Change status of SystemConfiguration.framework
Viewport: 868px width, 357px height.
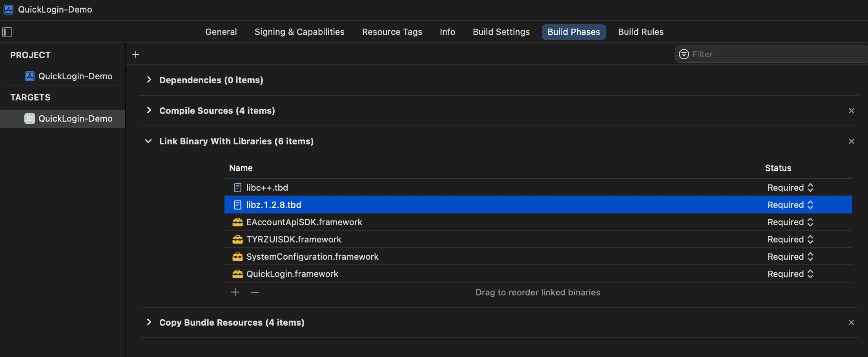[x=790, y=257]
